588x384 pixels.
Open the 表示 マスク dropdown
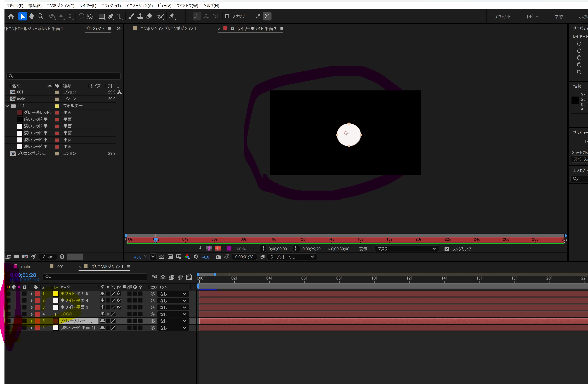(406, 249)
